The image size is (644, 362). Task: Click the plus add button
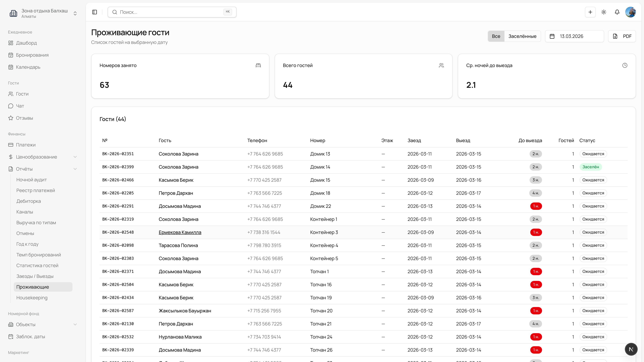click(590, 12)
